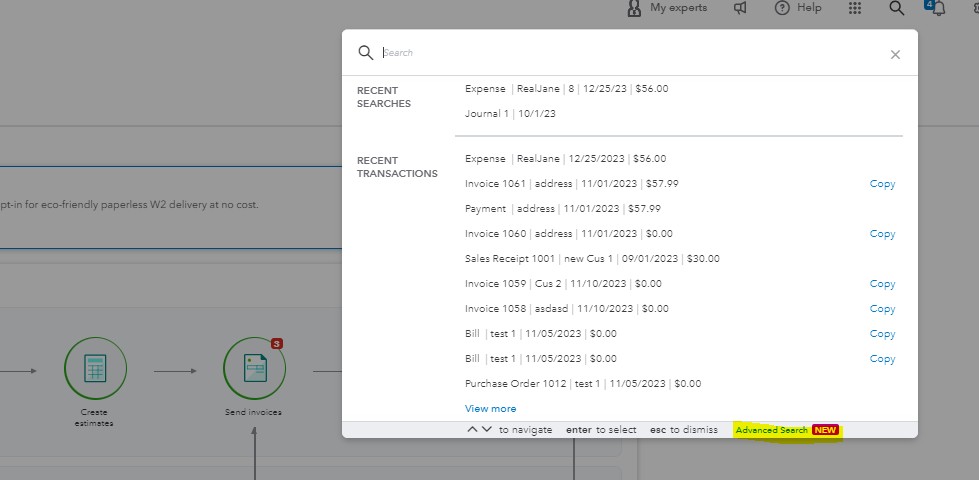Copy Invoice 1061

[x=882, y=184]
